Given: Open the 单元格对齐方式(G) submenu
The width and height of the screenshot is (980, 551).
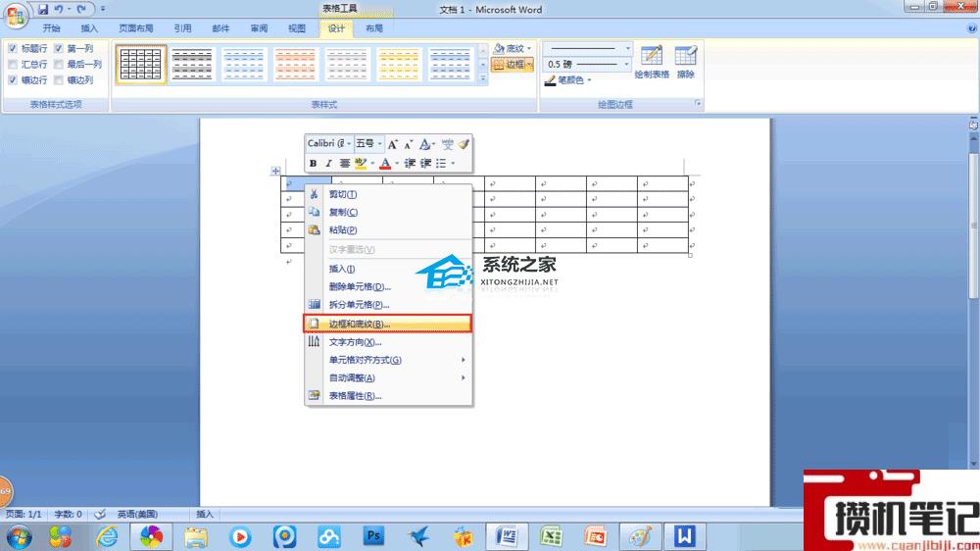Looking at the screenshot, I should pos(387,360).
